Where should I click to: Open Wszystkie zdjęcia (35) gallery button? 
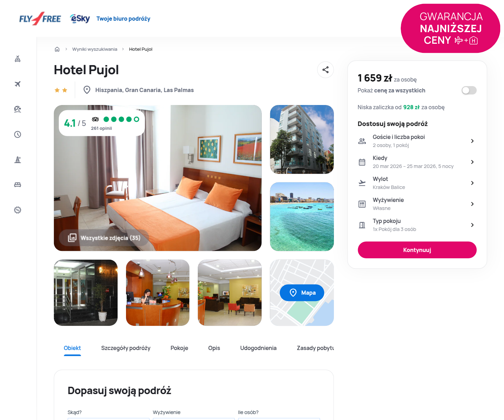coord(104,238)
